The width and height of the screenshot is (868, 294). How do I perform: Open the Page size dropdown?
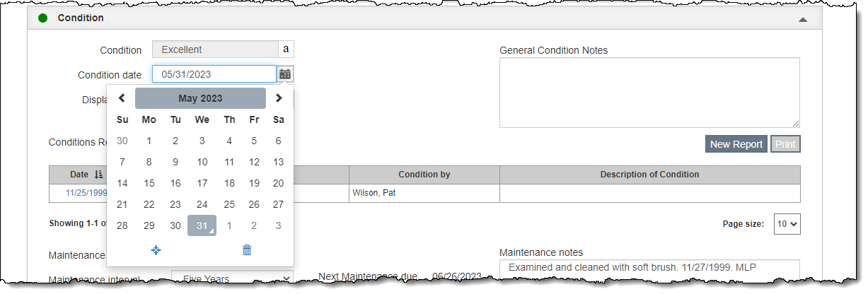(787, 224)
